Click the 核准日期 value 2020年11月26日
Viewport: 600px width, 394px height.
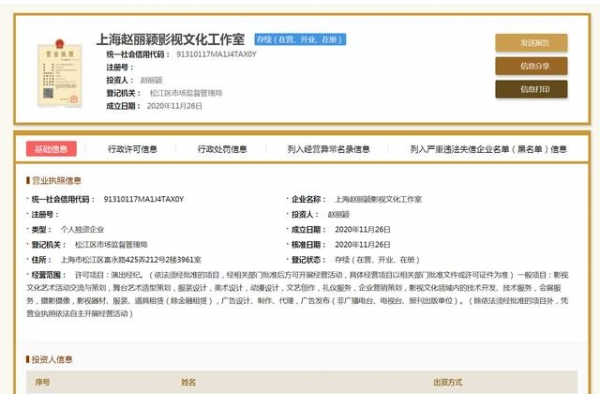tap(362, 244)
